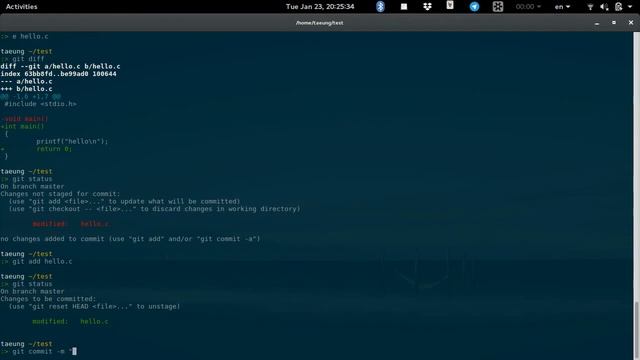The image size is (640, 360).
Task: Click the '#include <stdio.h>' line
Action: pos(40,104)
